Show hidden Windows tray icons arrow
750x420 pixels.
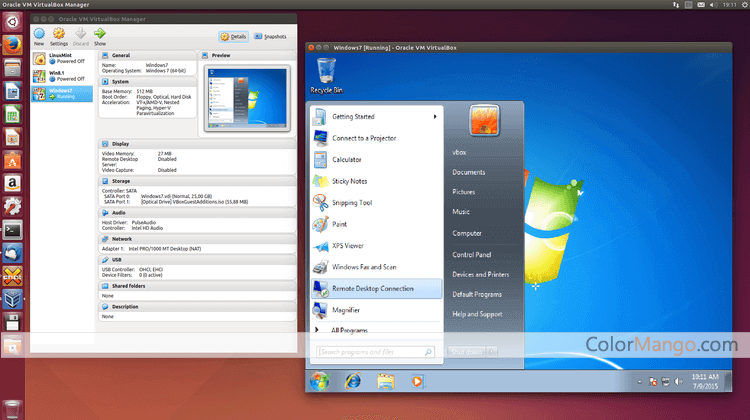click(x=640, y=382)
